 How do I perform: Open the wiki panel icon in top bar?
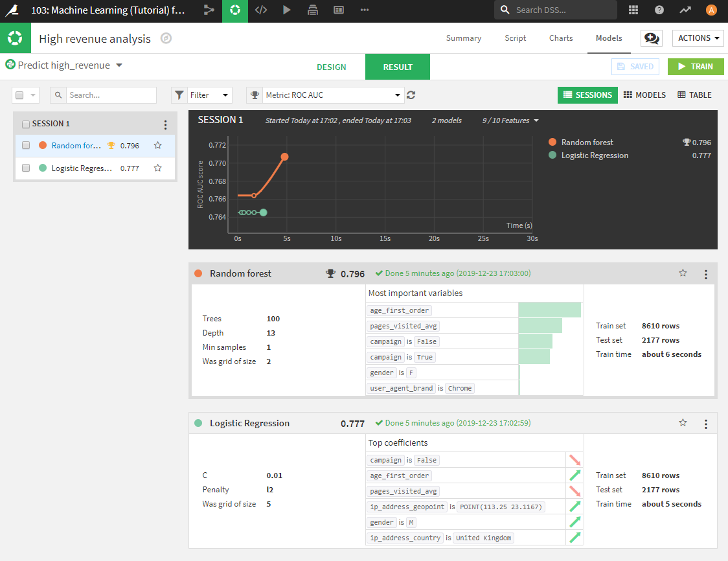point(339,10)
